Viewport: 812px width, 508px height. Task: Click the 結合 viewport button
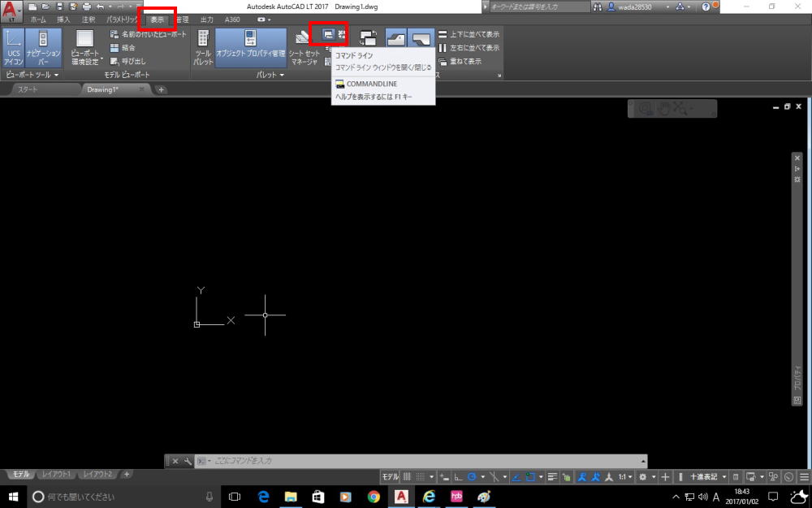click(123, 48)
